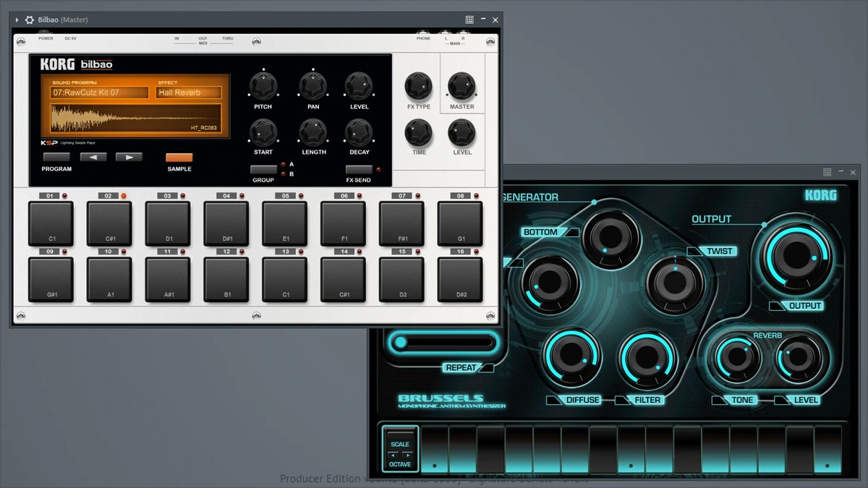Trigger pad 02 labeled C#1
This screenshot has height=488, width=868.
pos(109,223)
